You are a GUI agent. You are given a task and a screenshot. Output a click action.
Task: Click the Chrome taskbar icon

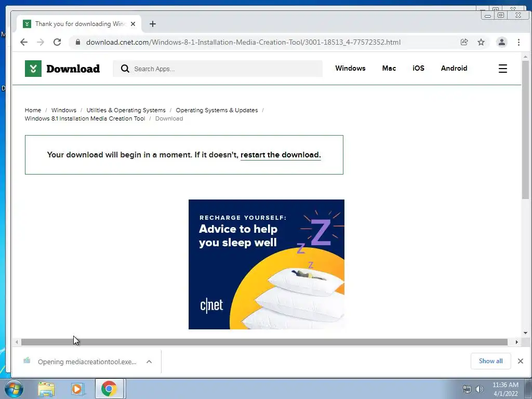pos(109,389)
